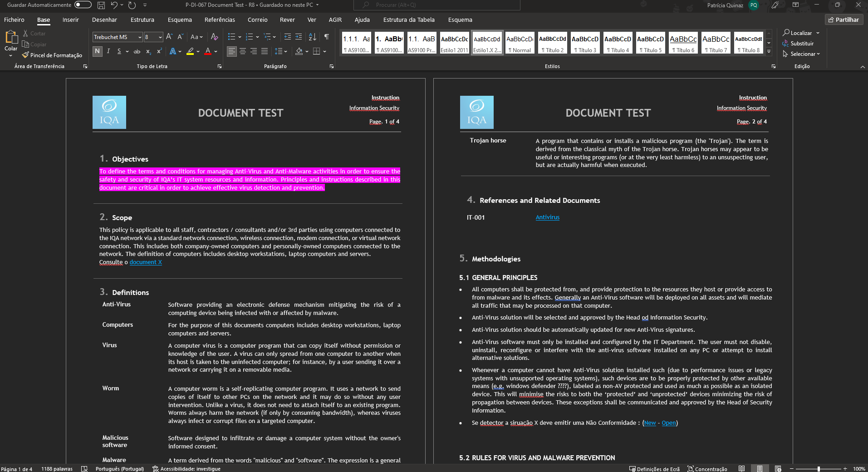The image size is (868, 472).
Task: Toggle italic formatting button
Action: 108,51
